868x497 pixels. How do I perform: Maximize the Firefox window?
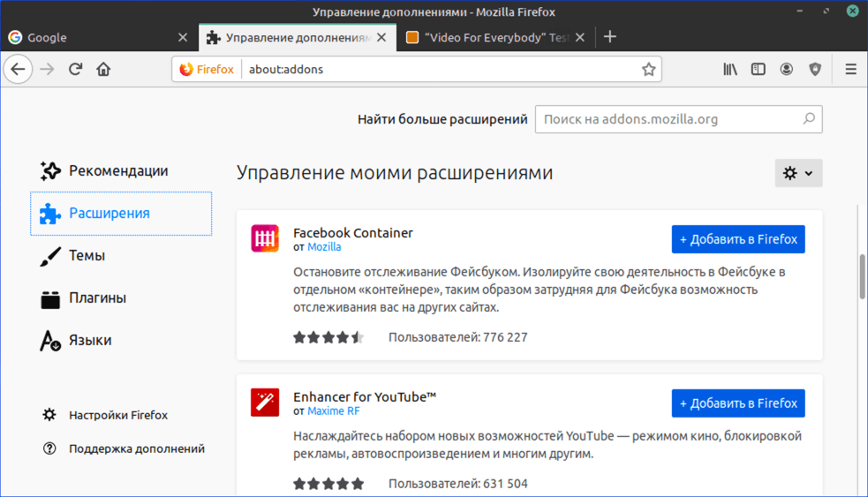(x=826, y=11)
